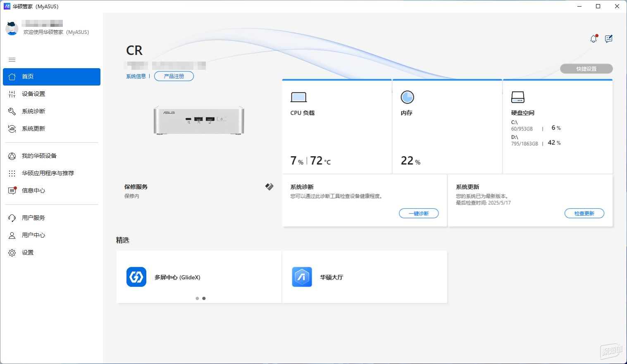Image resolution: width=627 pixels, height=364 pixels.
Task: Click the sliders icon beside 设备设置
Action: (x=12, y=94)
